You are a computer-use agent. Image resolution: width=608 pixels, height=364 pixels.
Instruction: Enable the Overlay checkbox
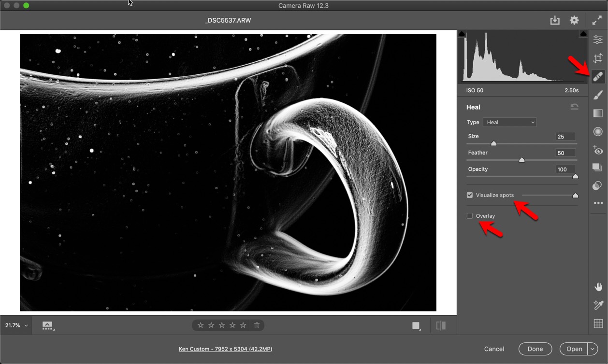(x=470, y=216)
